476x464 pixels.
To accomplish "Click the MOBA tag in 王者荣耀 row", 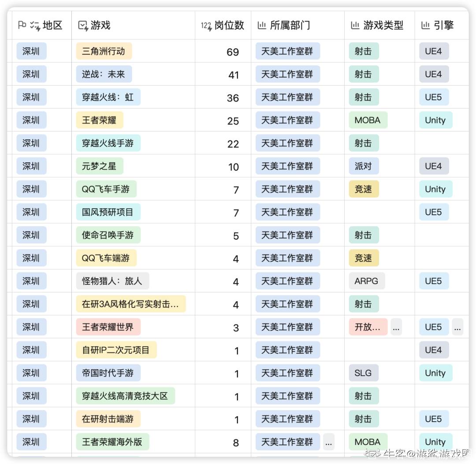I will [368, 120].
